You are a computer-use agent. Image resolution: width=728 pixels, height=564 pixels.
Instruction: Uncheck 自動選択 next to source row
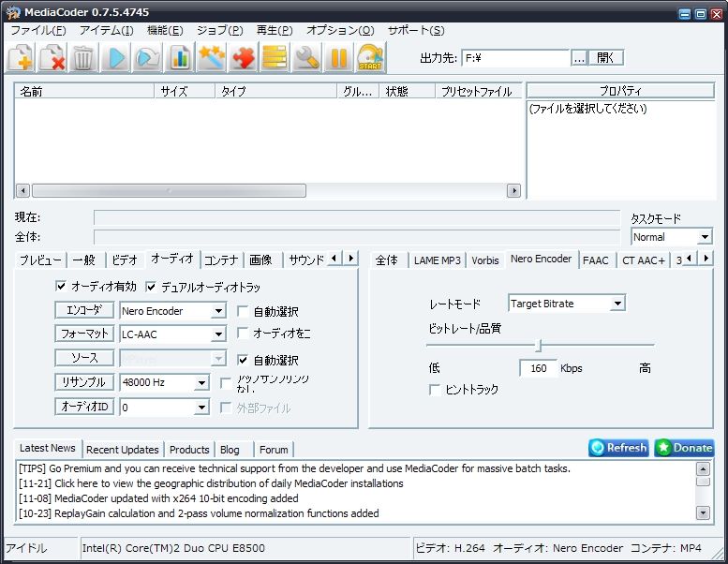point(243,359)
